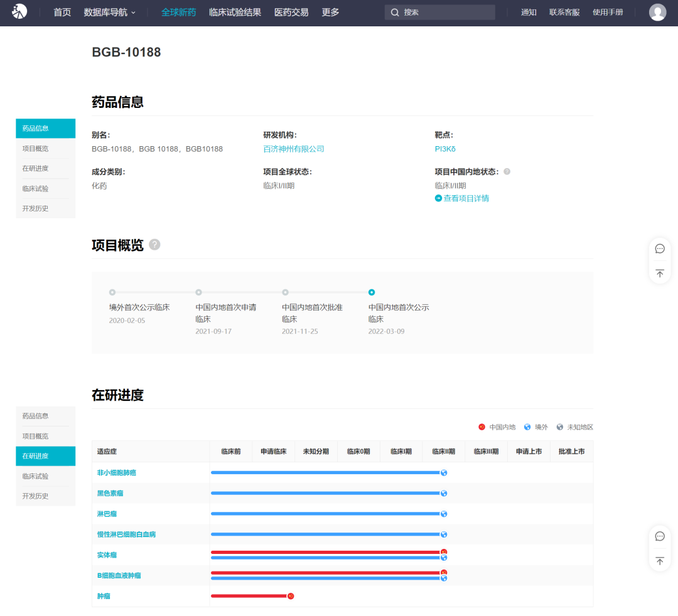Screen dimensions: 678x616
Task: Open the user avatar profile icon
Action: [x=657, y=12]
